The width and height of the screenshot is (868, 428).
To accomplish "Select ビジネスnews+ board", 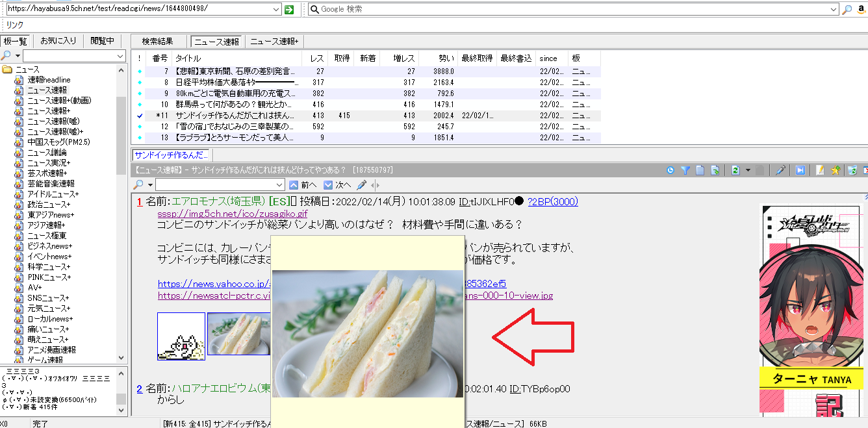I will coord(50,246).
